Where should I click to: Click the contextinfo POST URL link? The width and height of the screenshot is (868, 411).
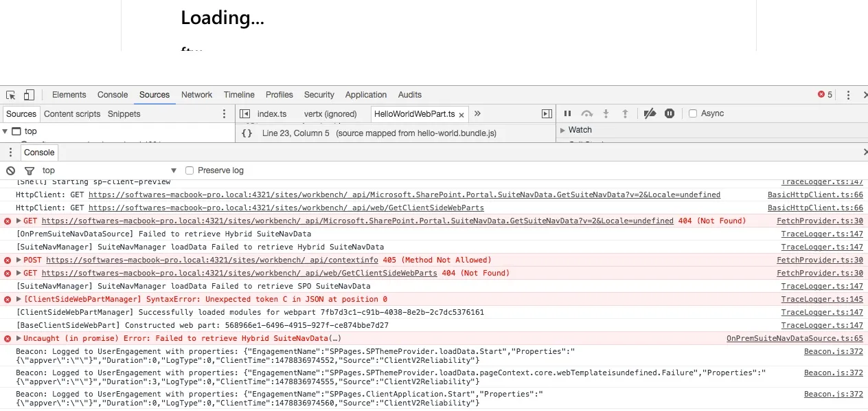coord(212,260)
